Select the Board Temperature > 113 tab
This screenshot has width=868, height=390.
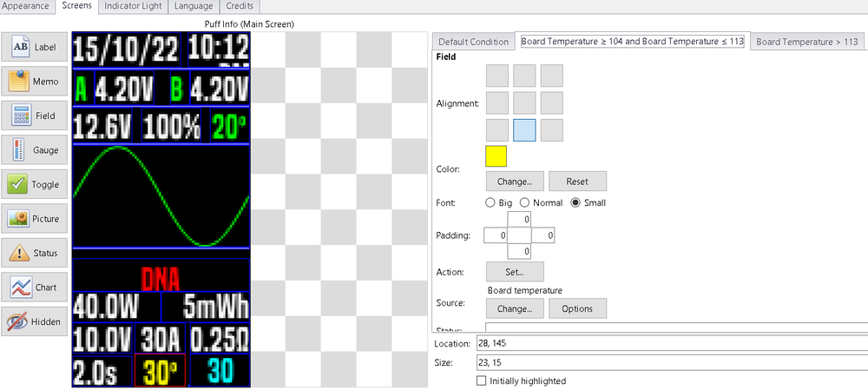(806, 42)
